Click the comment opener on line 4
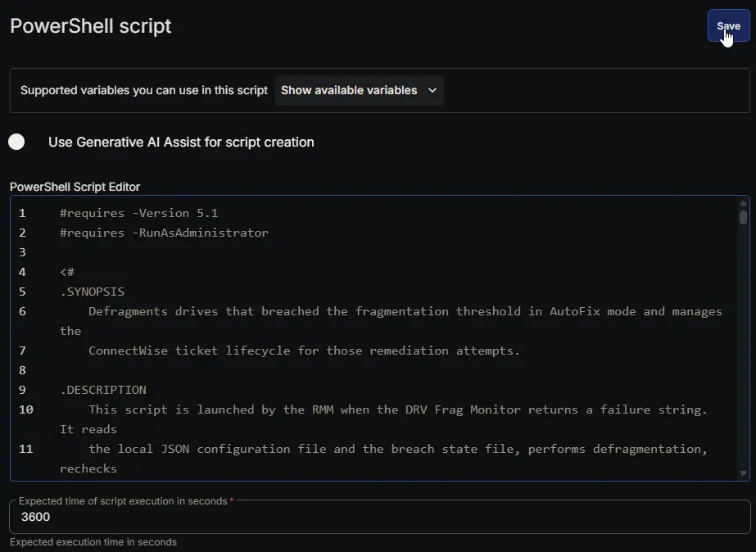Image resolution: width=756 pixels, height=552 pixels. pyautogui.click(x=67, y=272)
